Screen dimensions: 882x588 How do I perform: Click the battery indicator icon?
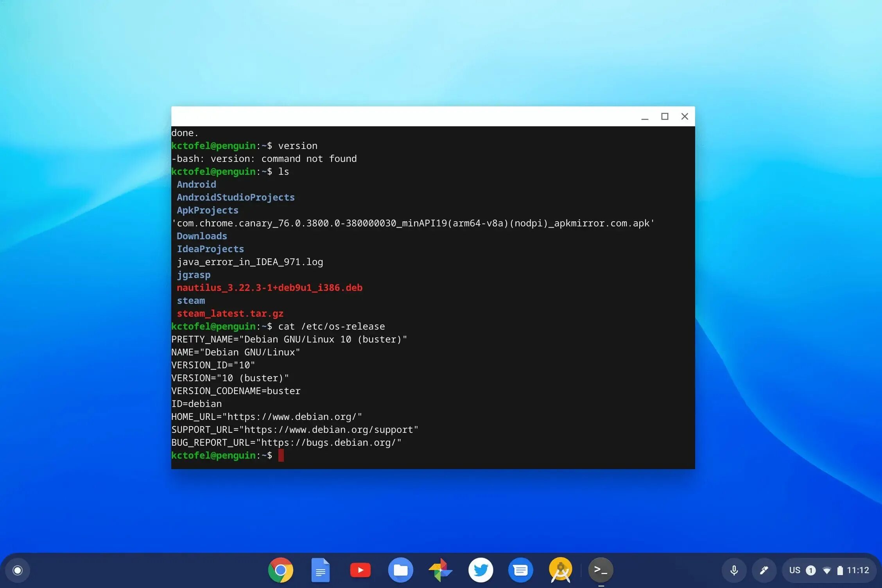[840, 570]
